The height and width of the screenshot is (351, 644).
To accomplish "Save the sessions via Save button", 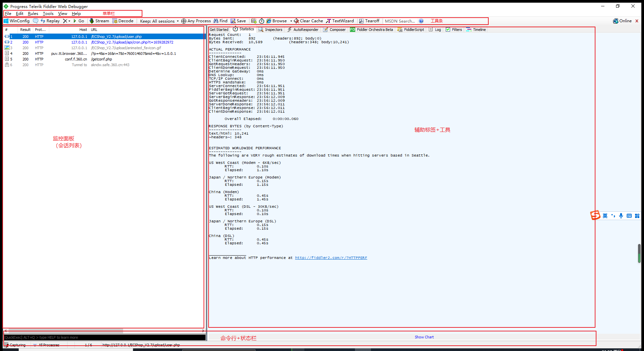I will tap(238, 21).
